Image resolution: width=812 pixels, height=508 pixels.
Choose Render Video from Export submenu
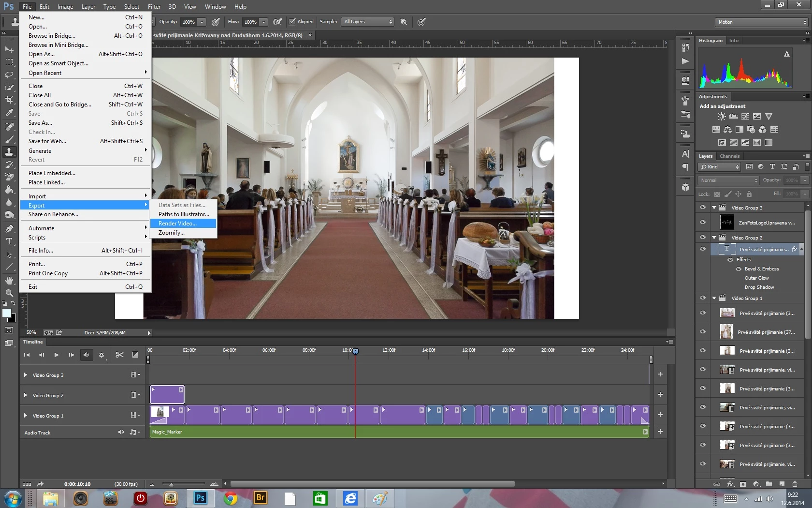pos(177,224)
